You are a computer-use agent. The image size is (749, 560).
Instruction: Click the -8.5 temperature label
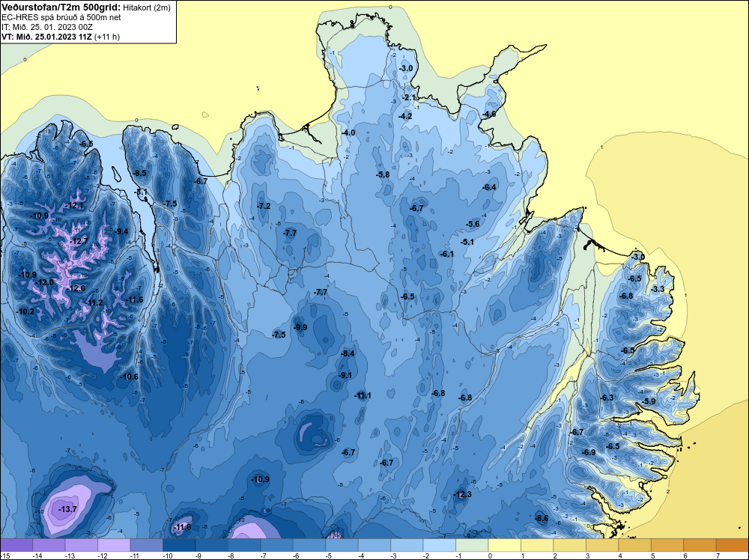(139, 173)
